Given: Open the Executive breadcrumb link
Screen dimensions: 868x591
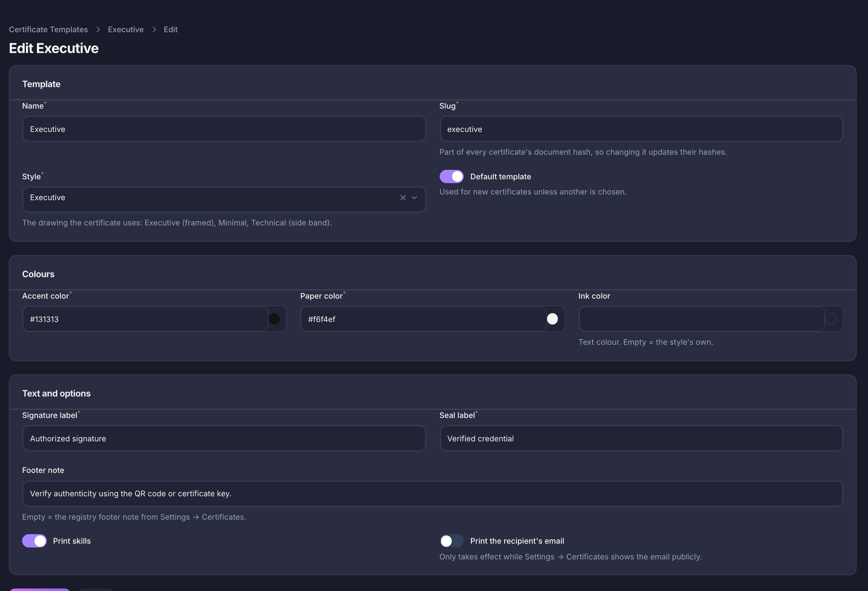Looking at the screenshot, I should (x=125, y=30).
